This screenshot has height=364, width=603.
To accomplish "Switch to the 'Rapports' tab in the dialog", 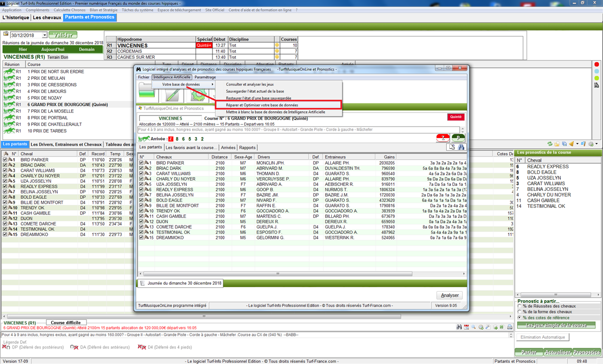I will click(247, 148).
